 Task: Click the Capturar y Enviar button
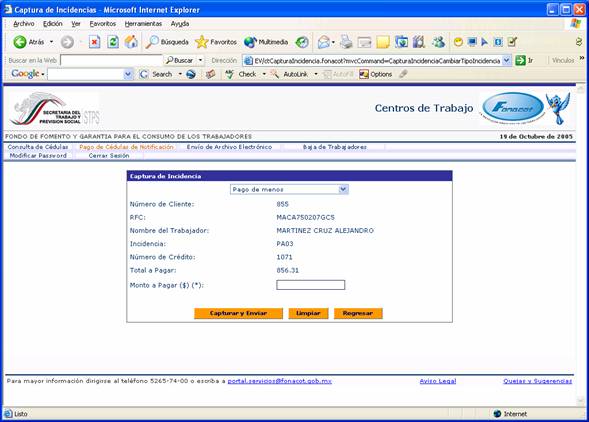coord(238,313)
